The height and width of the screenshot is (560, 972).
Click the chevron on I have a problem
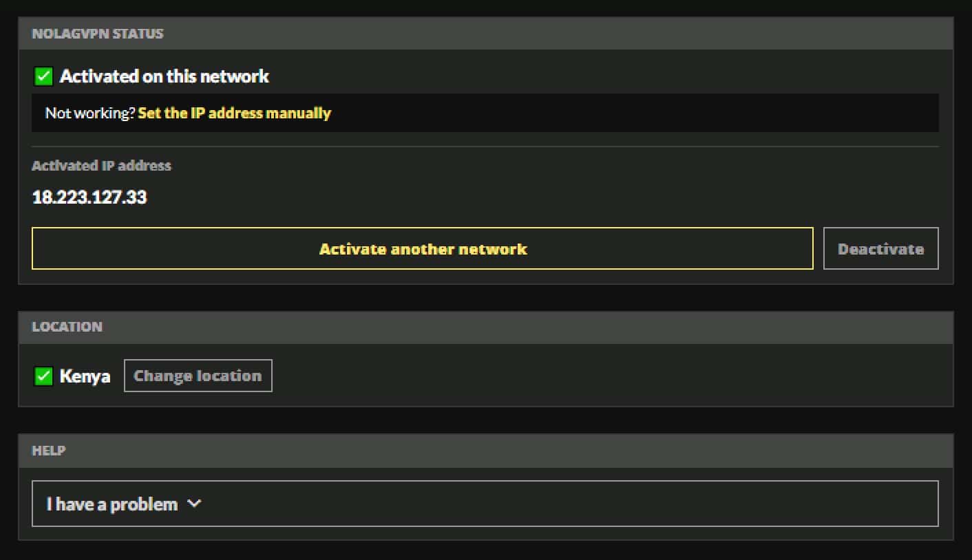click(194, 504)
